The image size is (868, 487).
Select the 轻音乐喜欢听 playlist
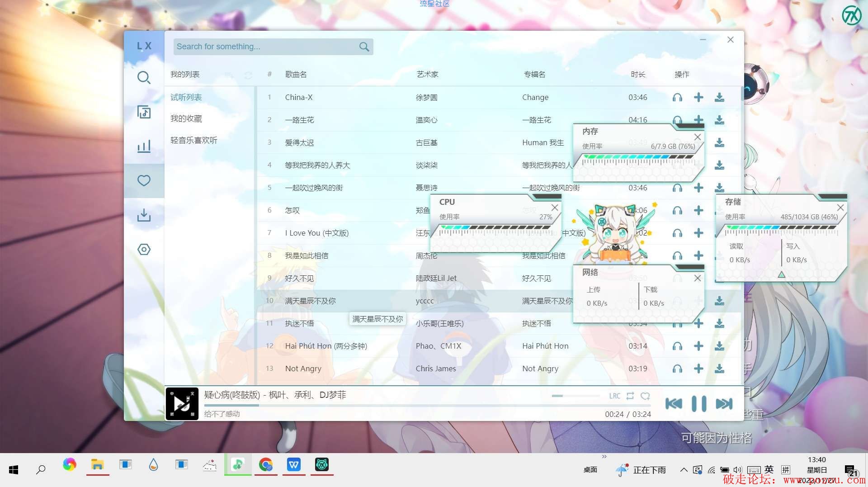coord(194,140)
